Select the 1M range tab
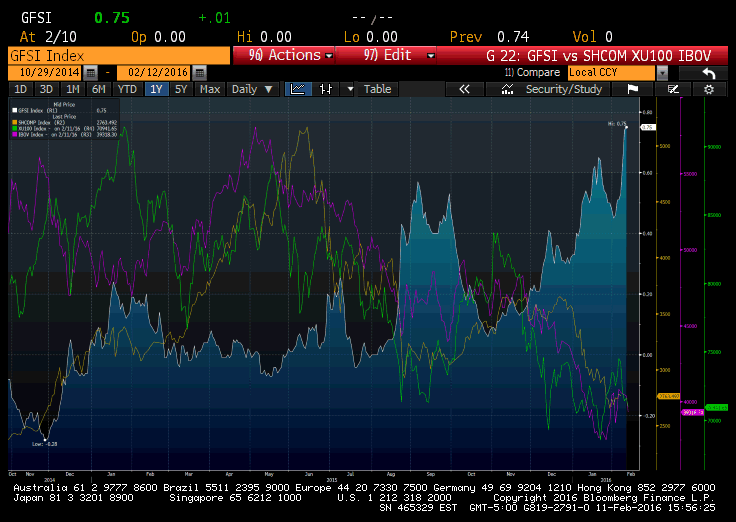The image size is (736, 522). click(73, 89)
